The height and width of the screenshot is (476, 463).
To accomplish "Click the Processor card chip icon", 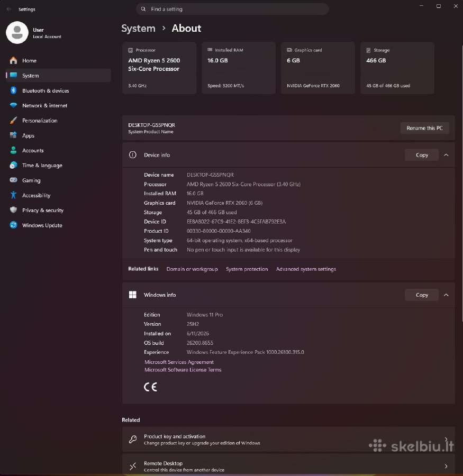I will pyautogui.click(x=130, y=50).
